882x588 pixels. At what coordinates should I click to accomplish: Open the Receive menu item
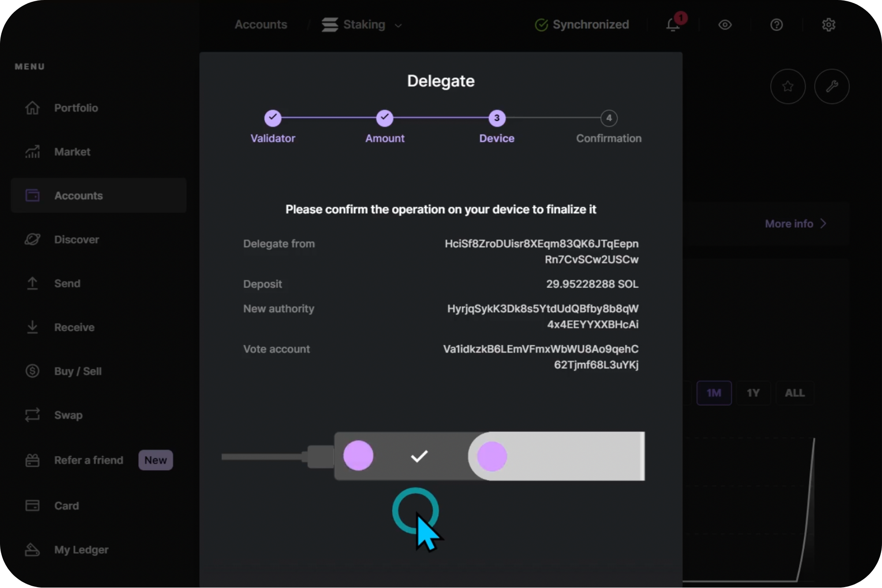click(x=74, y=327)
